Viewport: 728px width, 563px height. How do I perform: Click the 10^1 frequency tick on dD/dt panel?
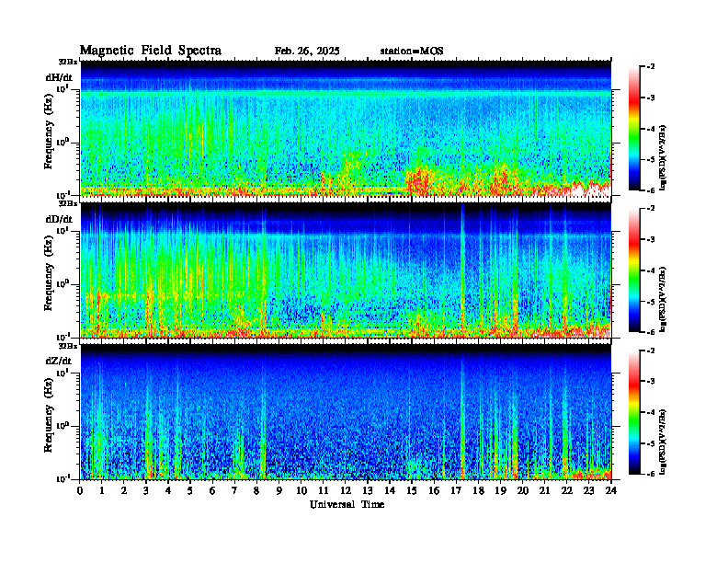click(x=63, y=230)
